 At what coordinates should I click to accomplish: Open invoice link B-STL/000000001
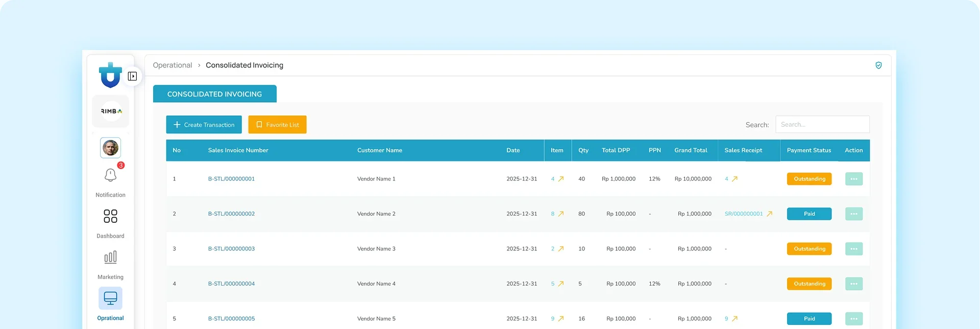pos(231,179)
